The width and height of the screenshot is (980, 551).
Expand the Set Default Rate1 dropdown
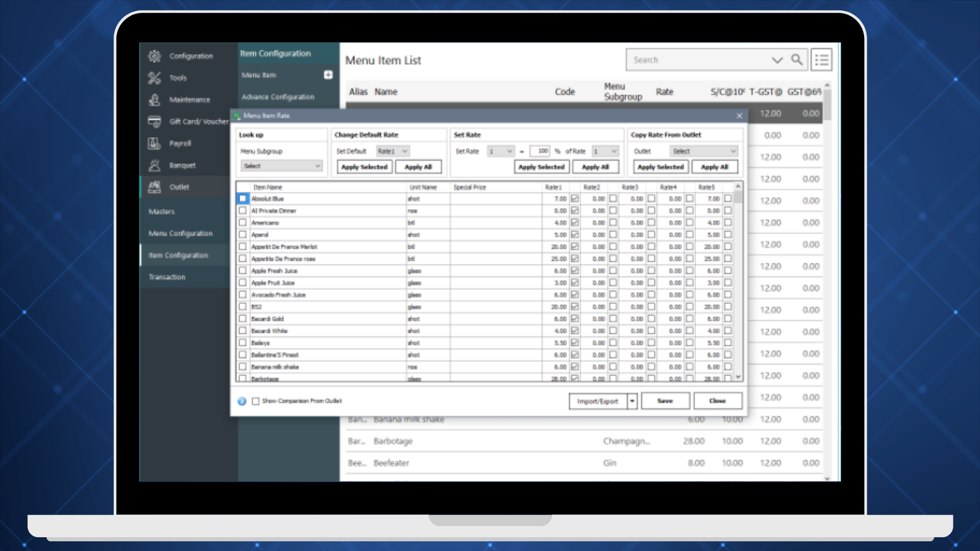[x=393, y=151]
